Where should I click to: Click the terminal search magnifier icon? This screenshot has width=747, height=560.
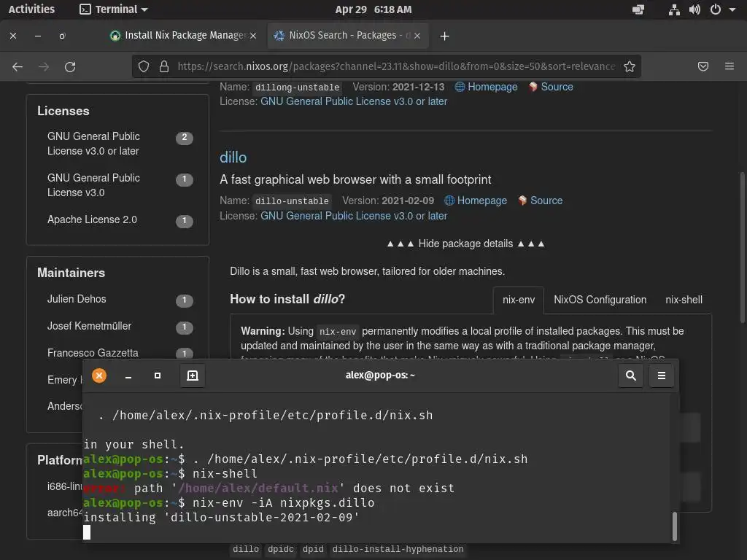pyautogui.click(x=631, y=376)
